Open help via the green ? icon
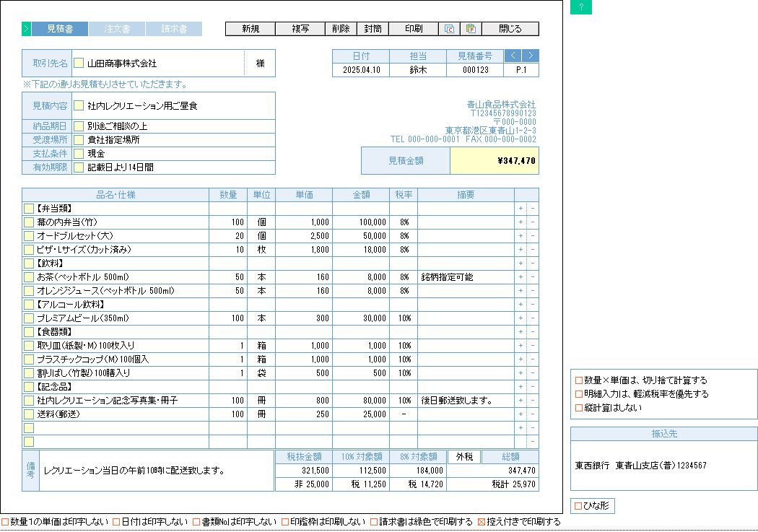758x532 pixels. 581,8
